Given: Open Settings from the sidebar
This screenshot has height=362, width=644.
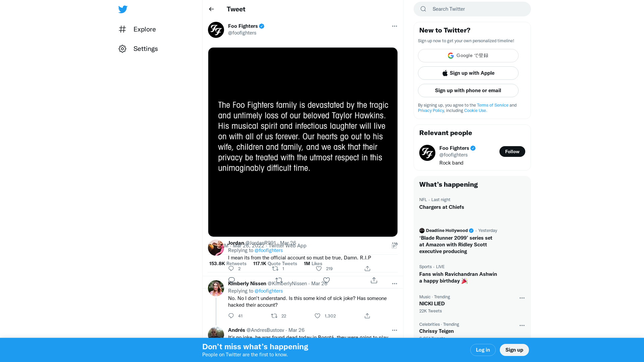Looking at the screenshot, I should [138, 49].
